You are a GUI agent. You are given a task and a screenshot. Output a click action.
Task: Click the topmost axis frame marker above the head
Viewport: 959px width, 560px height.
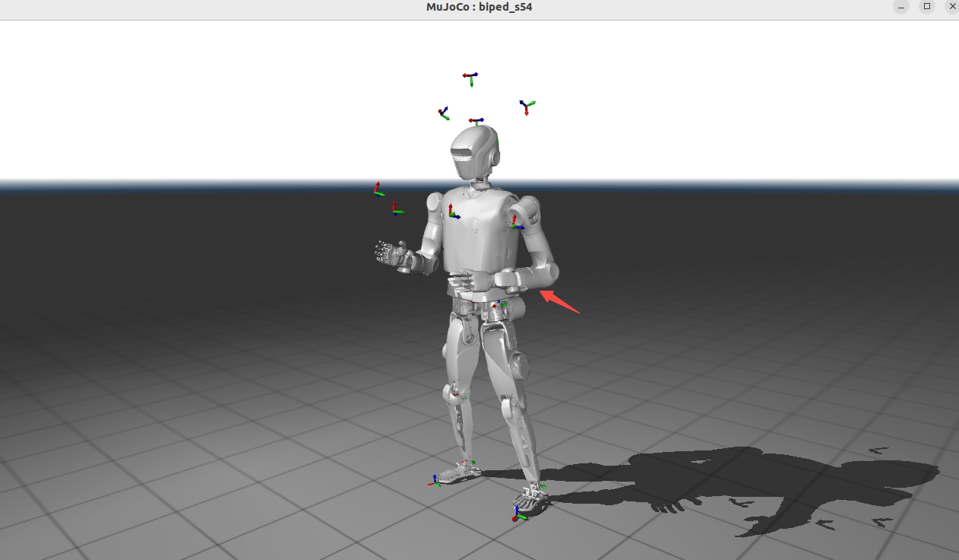point(470,77)
